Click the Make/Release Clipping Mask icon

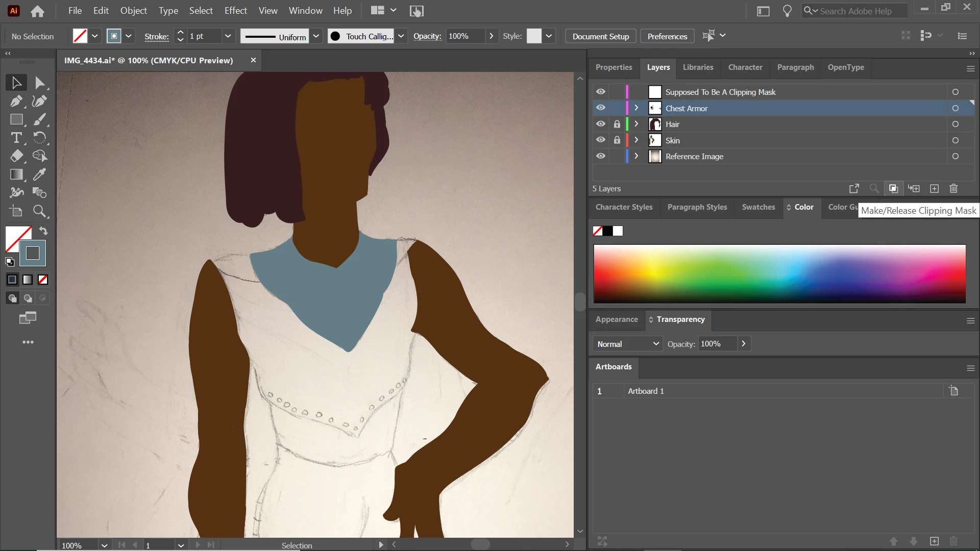click(x=893, y=189)
